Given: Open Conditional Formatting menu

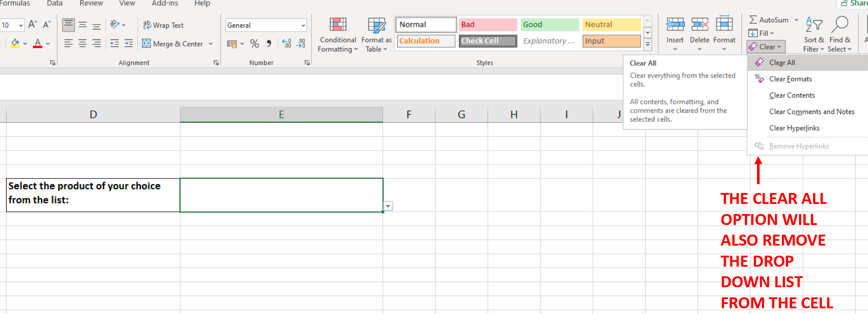Looking at the screenshot, I should click(338, 35).
